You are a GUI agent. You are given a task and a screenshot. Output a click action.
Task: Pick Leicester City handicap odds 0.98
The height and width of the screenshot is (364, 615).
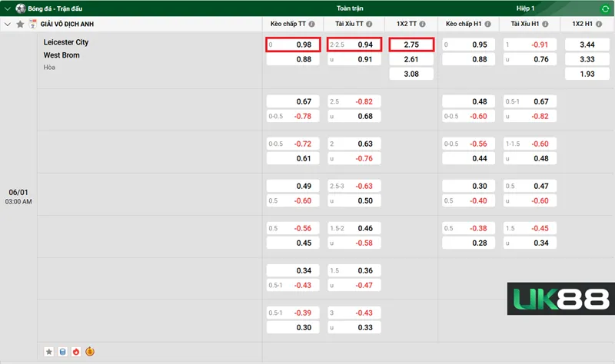(292, 45)
